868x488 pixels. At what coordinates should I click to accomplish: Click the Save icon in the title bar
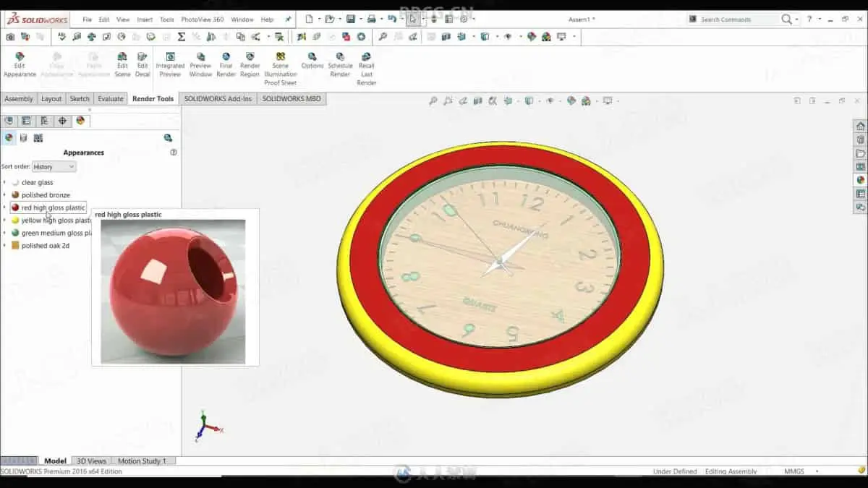pos(350,19)
